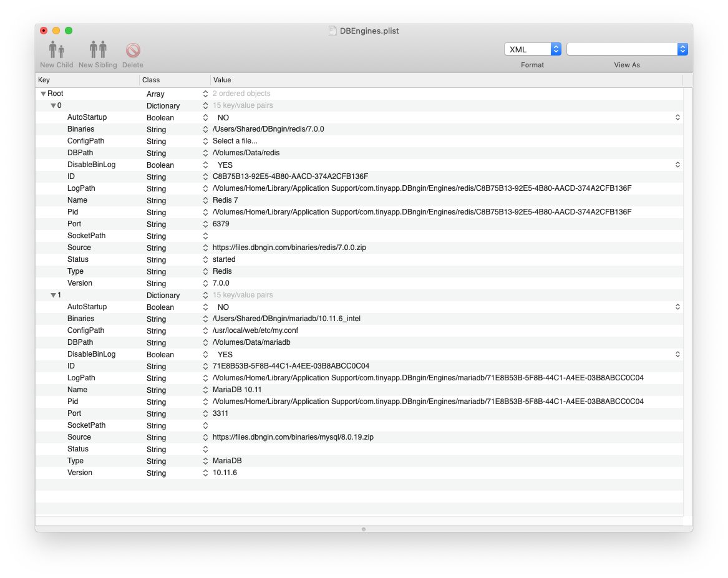Select the LogPath key in MariaDB entry
This screenshot has width=728, height=578.
pyautogui.click(x=81, y=378)
